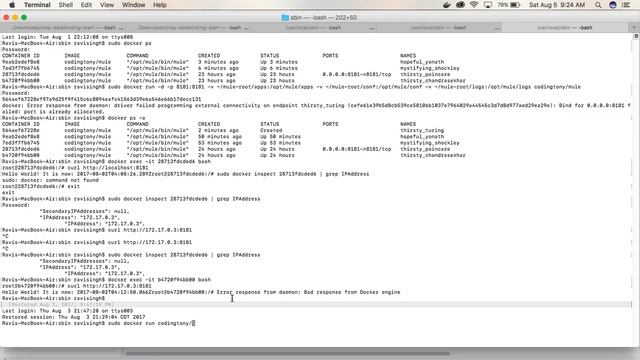Click 'Up 50 minutes' status cell

(280, 137)
